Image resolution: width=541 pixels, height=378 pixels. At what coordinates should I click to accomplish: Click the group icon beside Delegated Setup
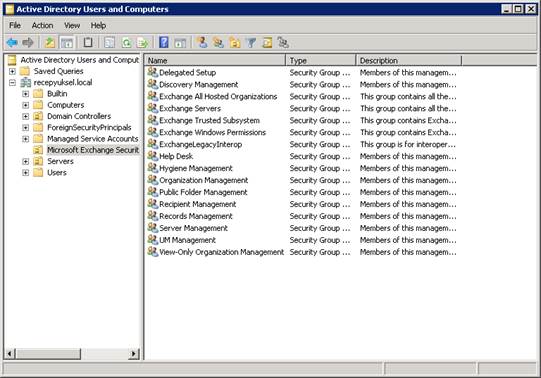(x=153, y=72)
